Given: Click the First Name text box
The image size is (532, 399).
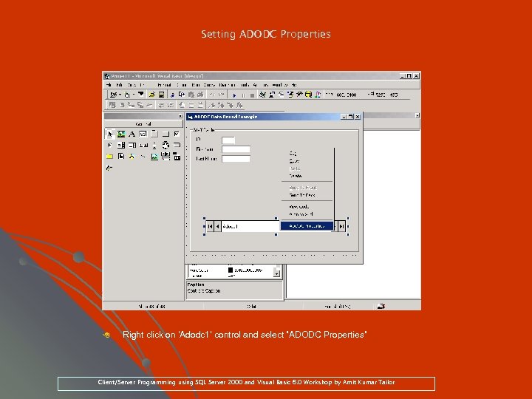Looking at the screenshot, I should 236,149.
